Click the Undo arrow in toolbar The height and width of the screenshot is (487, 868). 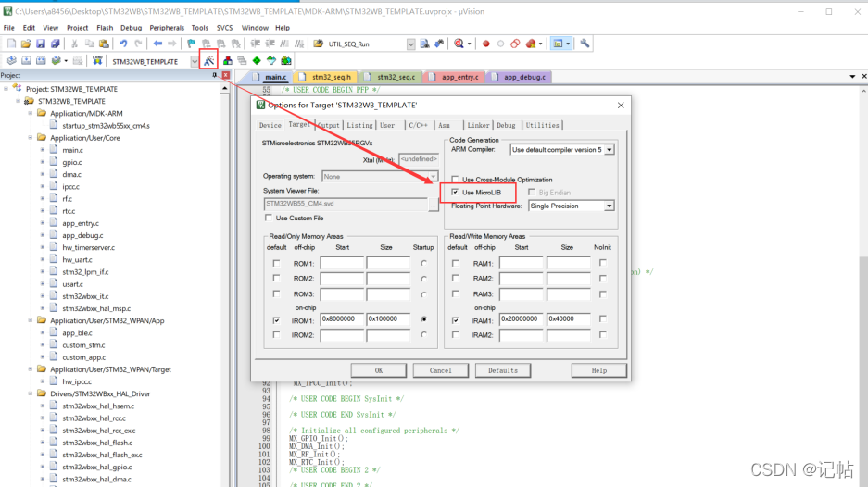tap(123, 44)
